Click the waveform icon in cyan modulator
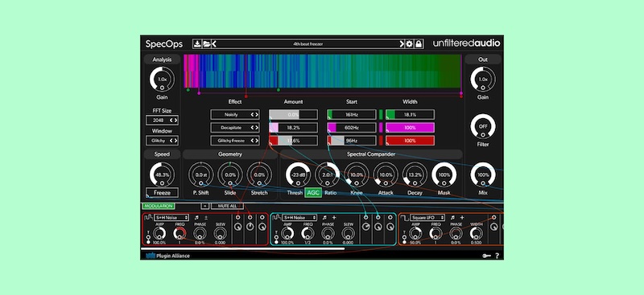This screenshot has height=295, width=644. click(x=277, y=218)
